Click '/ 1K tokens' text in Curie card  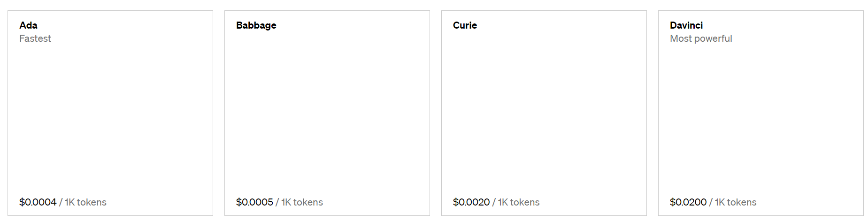[516, 202]
